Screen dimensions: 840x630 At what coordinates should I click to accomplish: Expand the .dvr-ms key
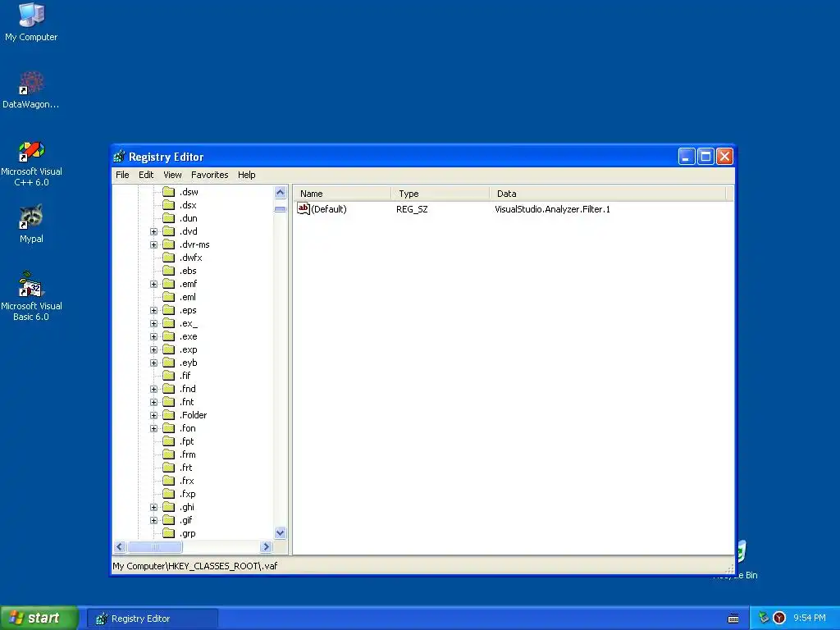coord(153,244)
